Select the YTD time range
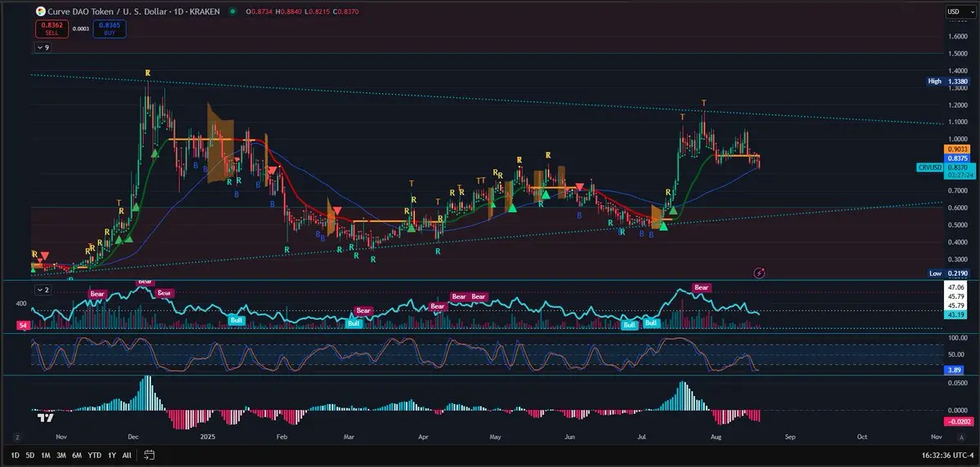Screen dimensions: 980x467 point(94,454)
